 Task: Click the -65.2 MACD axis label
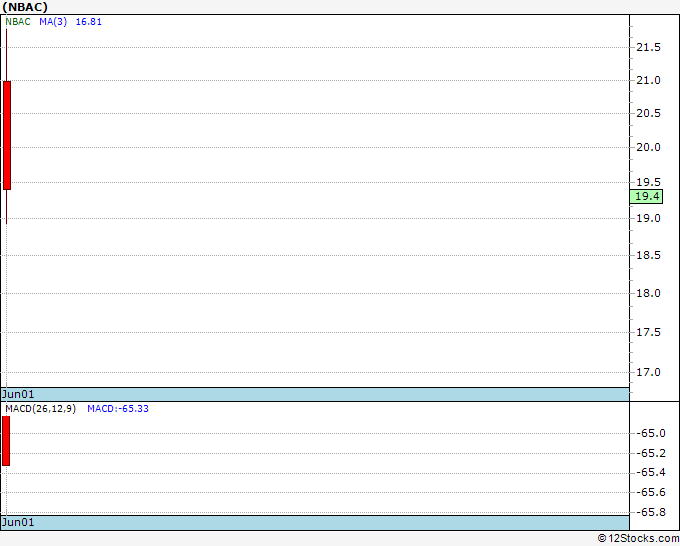point(651,453)
